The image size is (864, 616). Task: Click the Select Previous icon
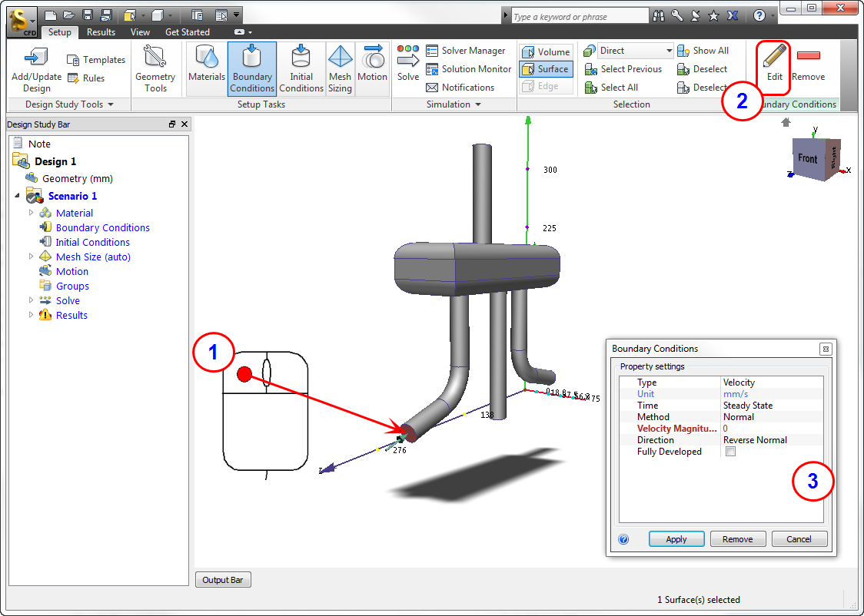(591, 69)
